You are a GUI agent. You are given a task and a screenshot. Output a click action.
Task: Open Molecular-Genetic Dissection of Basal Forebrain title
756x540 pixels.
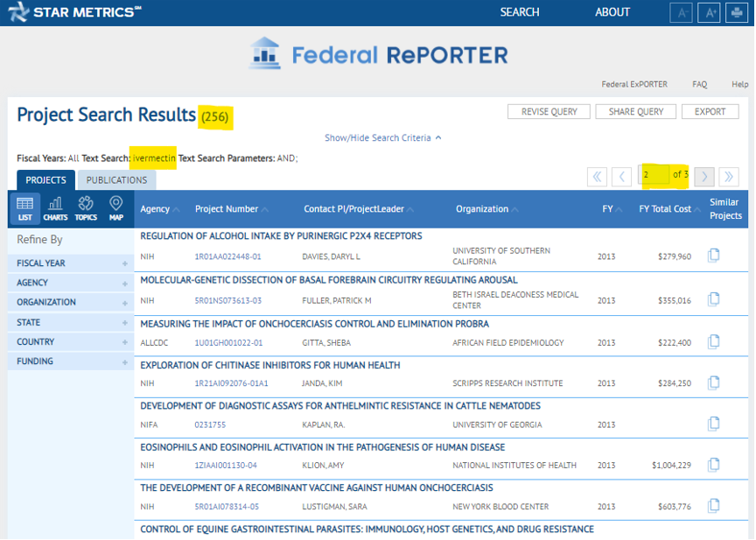pyautogui.click(x=329, y=280)
